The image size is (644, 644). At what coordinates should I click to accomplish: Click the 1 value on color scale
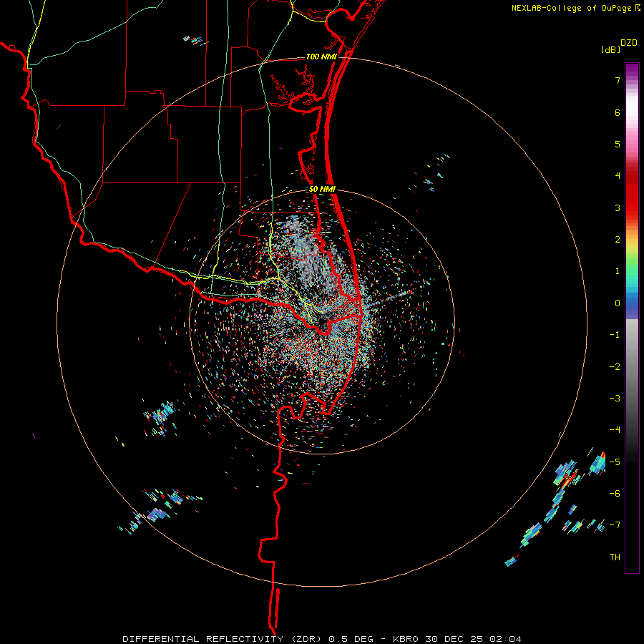618,271
